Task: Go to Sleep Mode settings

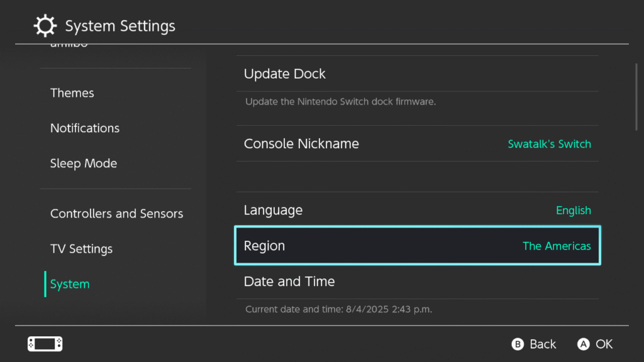Action: point(84,163)
